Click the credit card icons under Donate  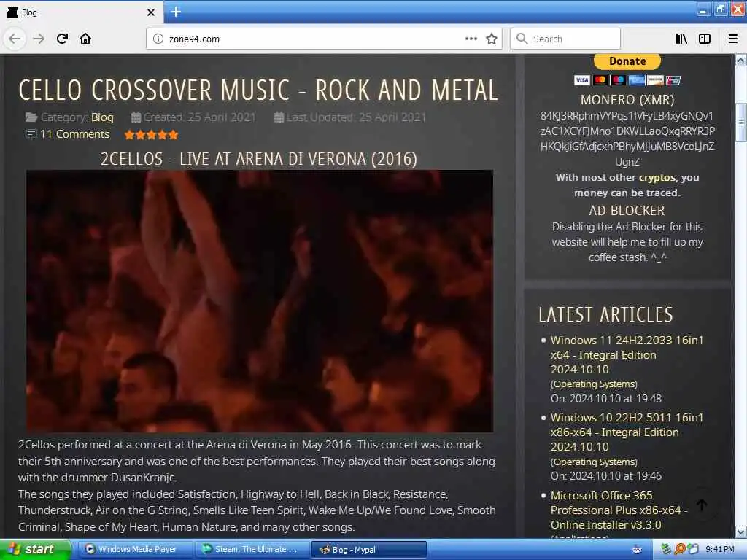tap(627, 80)
